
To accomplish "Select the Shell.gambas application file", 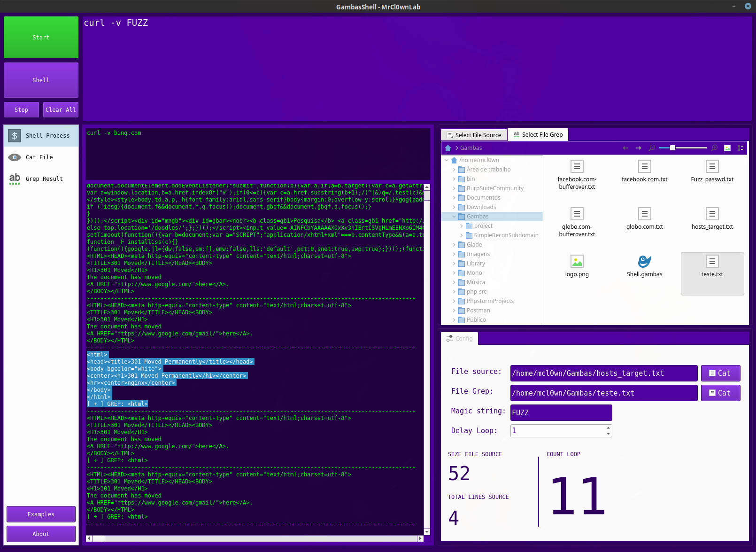I will (x=645, y=261).
